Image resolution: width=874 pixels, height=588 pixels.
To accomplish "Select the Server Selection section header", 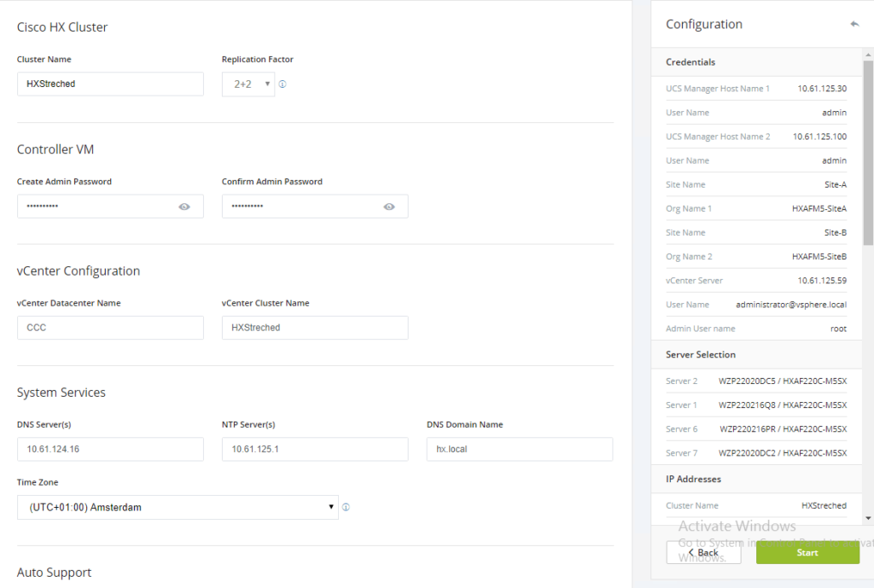I will point(758,354).
